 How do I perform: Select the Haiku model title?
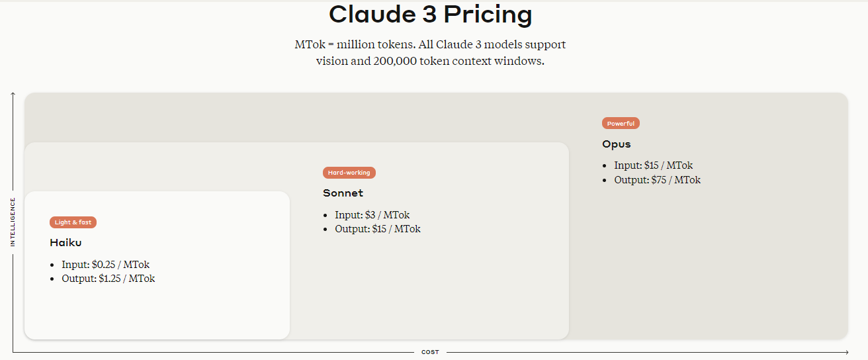(x=65, y=243)
